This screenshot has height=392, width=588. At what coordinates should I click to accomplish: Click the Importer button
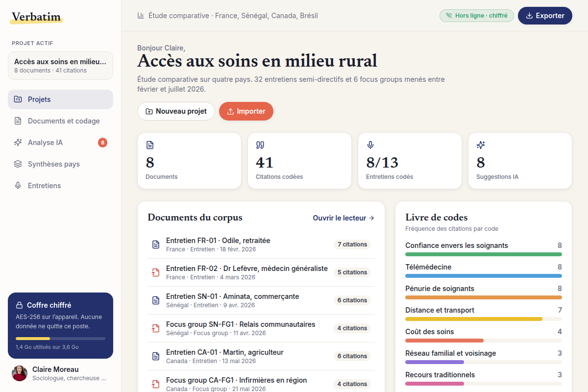point(246,111)
